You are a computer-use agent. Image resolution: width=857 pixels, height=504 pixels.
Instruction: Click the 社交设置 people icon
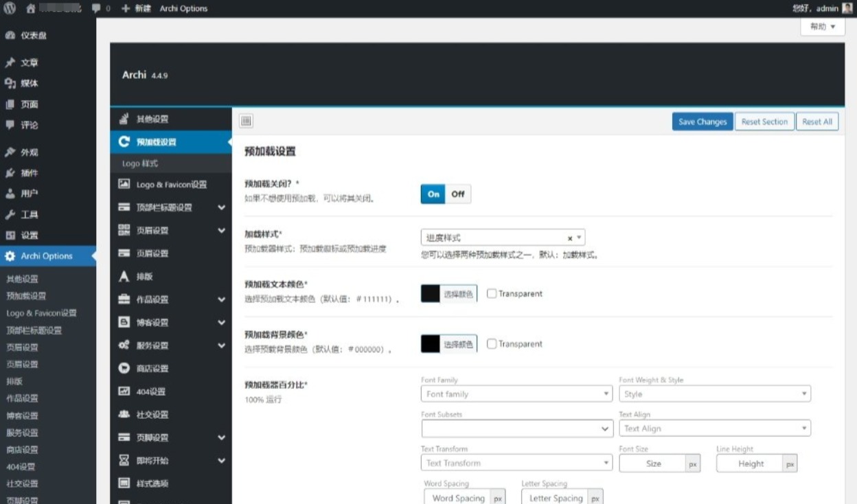[x=124, y=414]
